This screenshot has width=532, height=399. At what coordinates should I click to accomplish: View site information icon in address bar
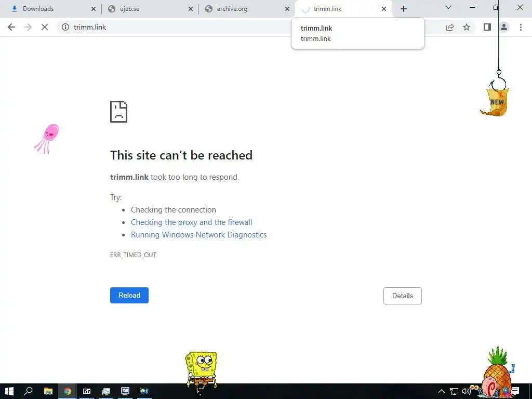click(x=65, y=27)
